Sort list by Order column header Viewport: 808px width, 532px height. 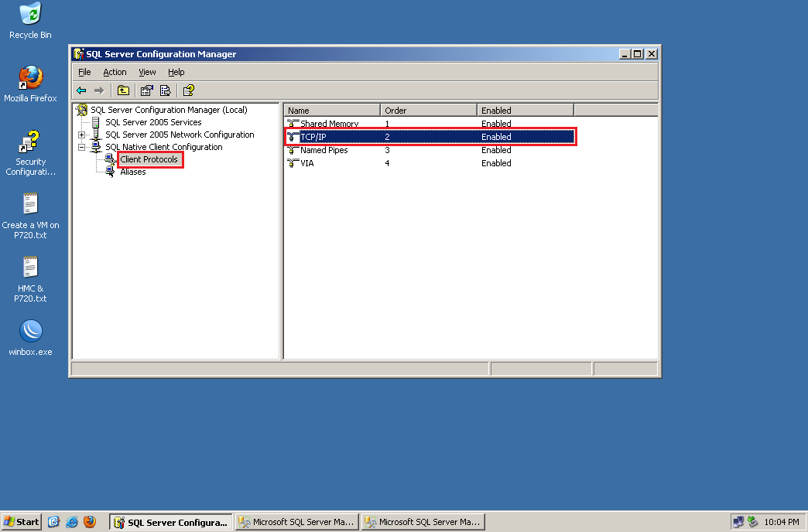[429, 111]
